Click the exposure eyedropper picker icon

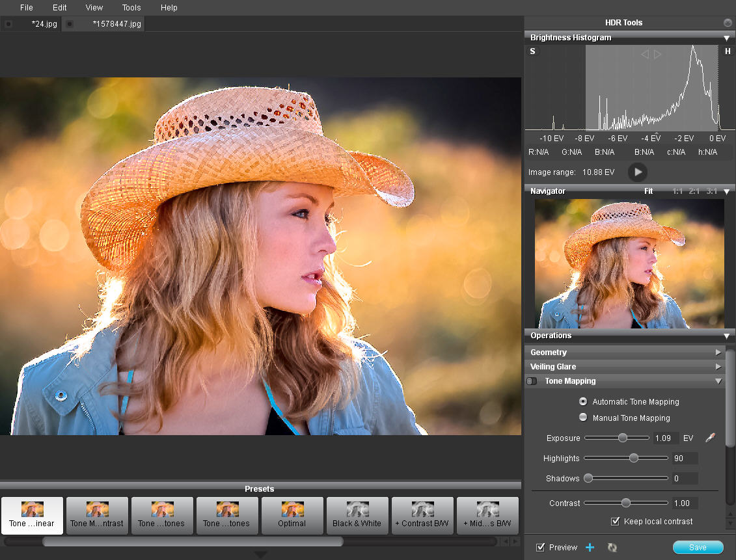(x=709, y=438)
